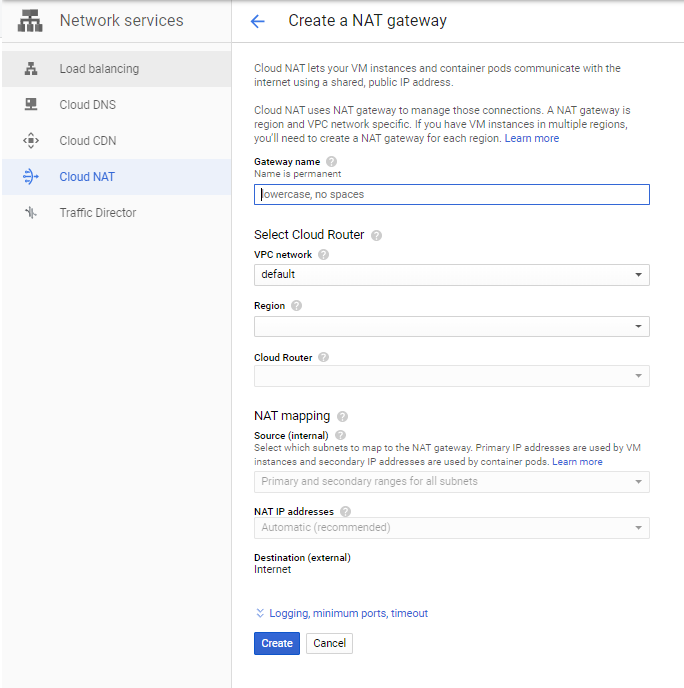
Task: Show help for NAT IP addresses
Action: 346,512
